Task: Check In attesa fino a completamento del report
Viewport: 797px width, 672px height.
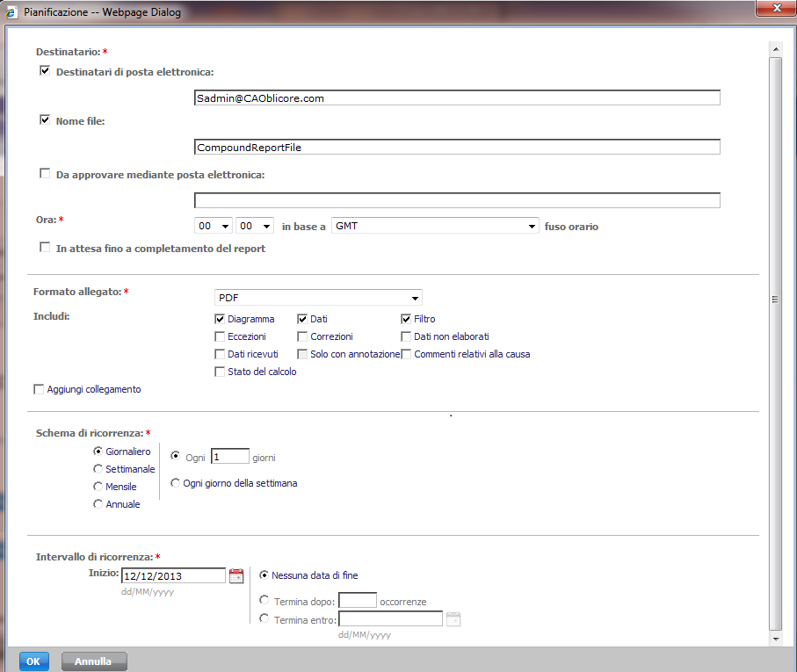Action: coord(45,248)
